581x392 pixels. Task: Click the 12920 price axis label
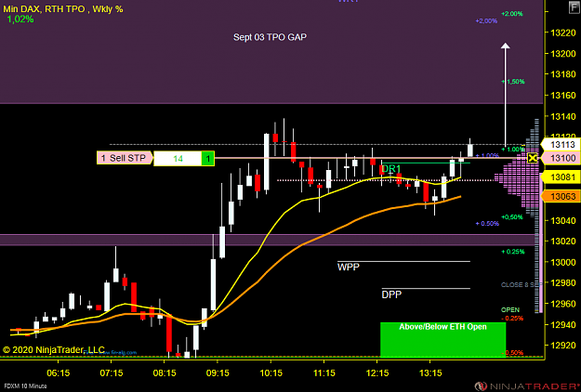click(x=563, y=346)
